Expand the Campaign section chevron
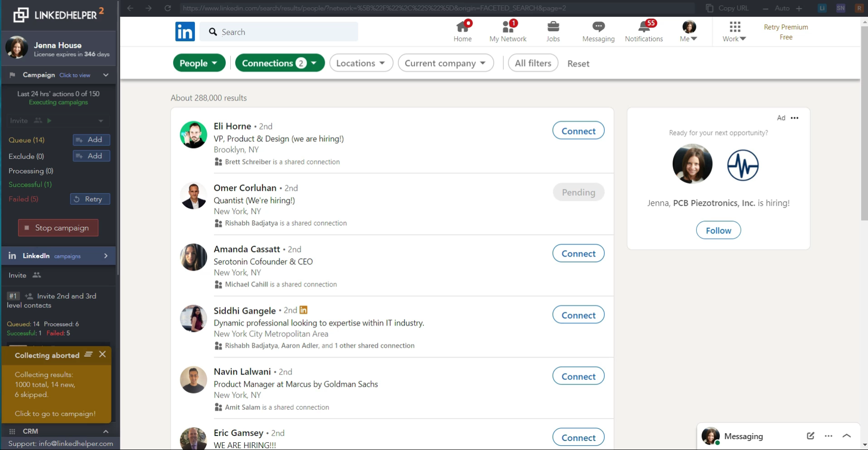 pyautogui.click(x=106, y=75)
